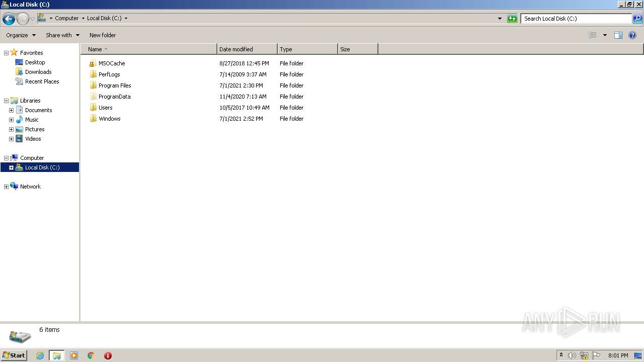Click the red Opera-style taskbar icon
Viewport: 644px width, 362px height.
point(108,355)
